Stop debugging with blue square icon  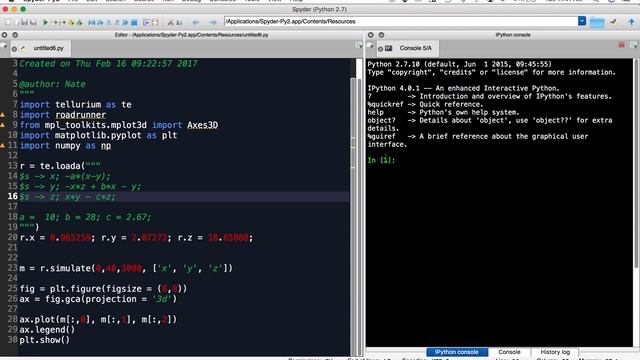click(x=134, y=22)
